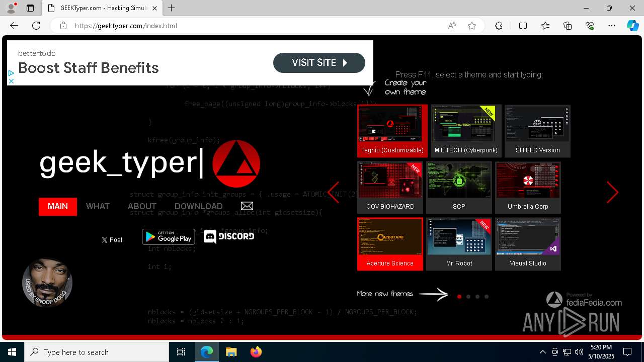Screen dimensions: 644x362
Task: Go to previous themes with left arrow
Action: [x=334, y=192]
